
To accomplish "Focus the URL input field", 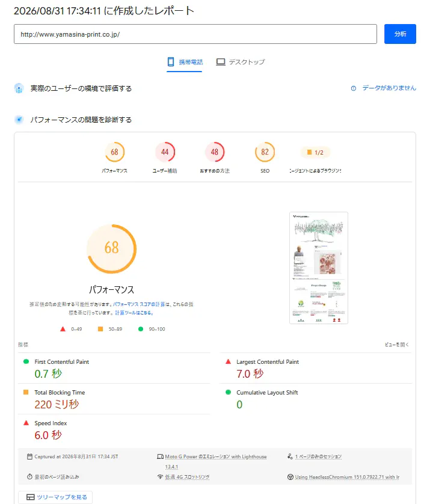I will coord(195,34).
